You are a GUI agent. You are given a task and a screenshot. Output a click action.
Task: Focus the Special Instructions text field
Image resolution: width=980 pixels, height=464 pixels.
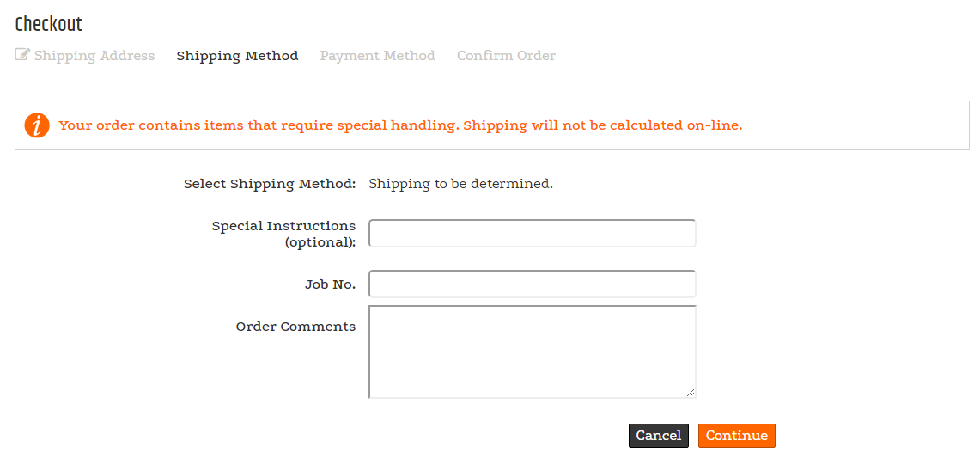point(532,233)
